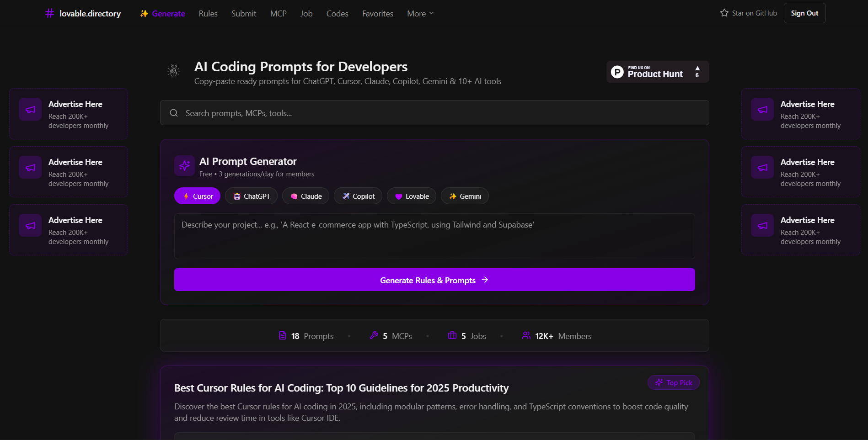
Task: Click the Members people icon in stats bar
Action: tap(525, 335)
